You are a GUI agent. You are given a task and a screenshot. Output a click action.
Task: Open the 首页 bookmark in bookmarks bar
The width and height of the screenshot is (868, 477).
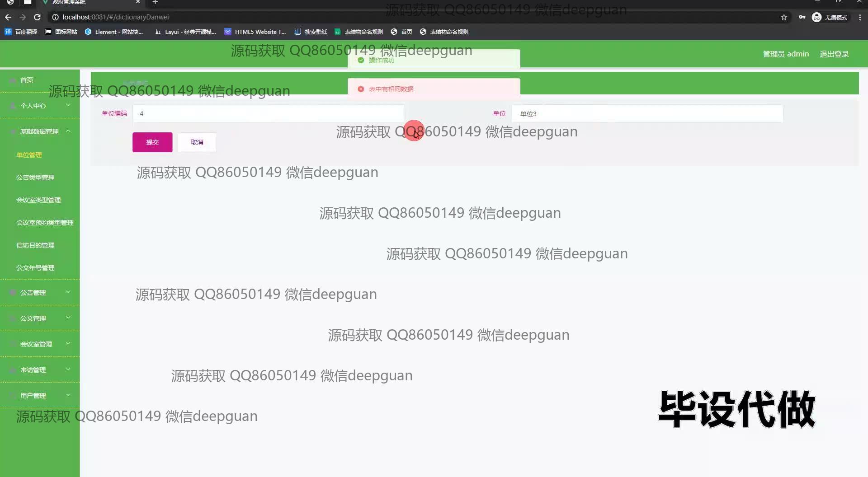[x=401, y=32]
